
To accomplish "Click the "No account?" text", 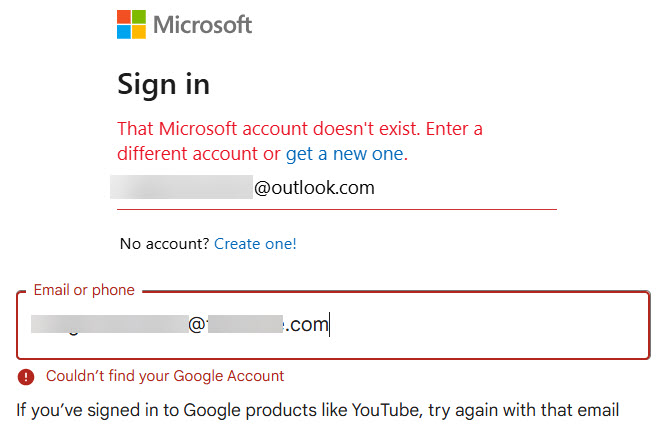I will [164, 243].
